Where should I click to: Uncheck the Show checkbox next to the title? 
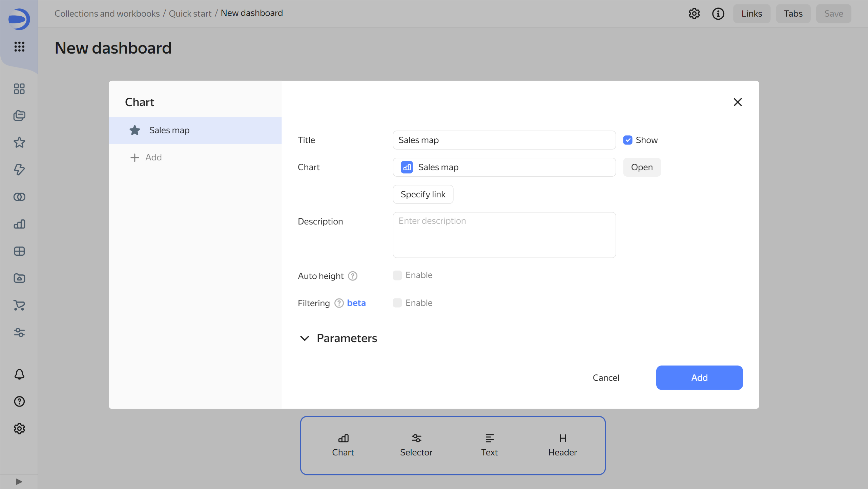click(628, 140)
